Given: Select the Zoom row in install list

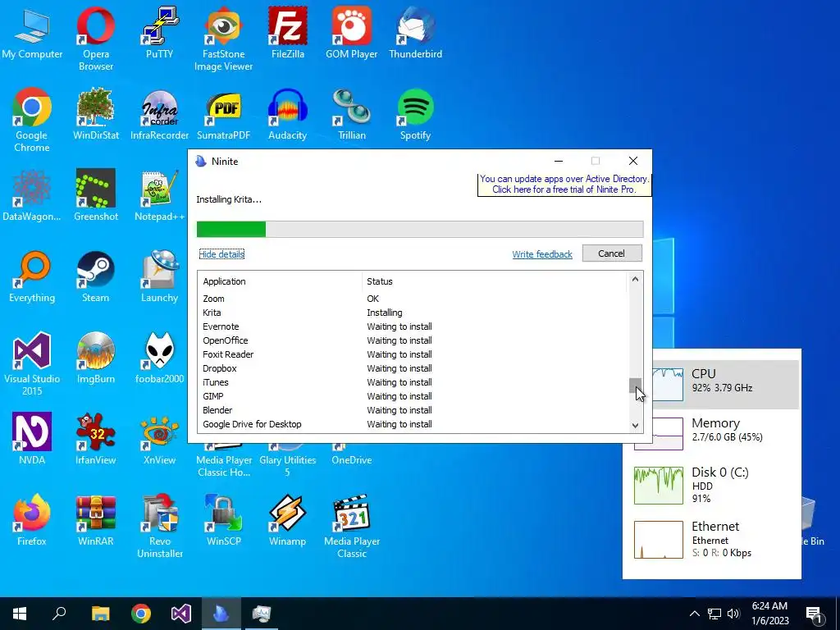Looking at the screenshot, I should [413, 299].
